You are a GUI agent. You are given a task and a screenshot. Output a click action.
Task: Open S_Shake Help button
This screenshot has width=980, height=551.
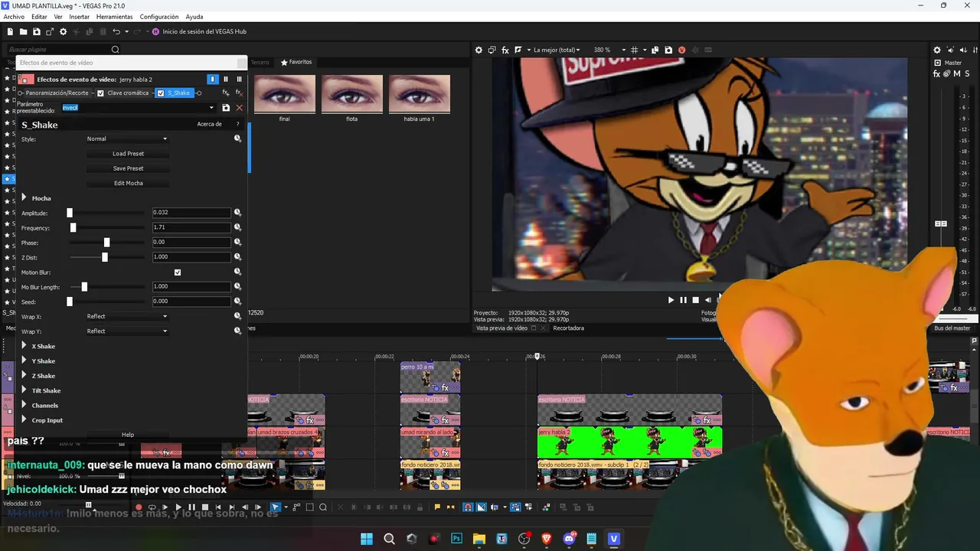pos(128,435)
